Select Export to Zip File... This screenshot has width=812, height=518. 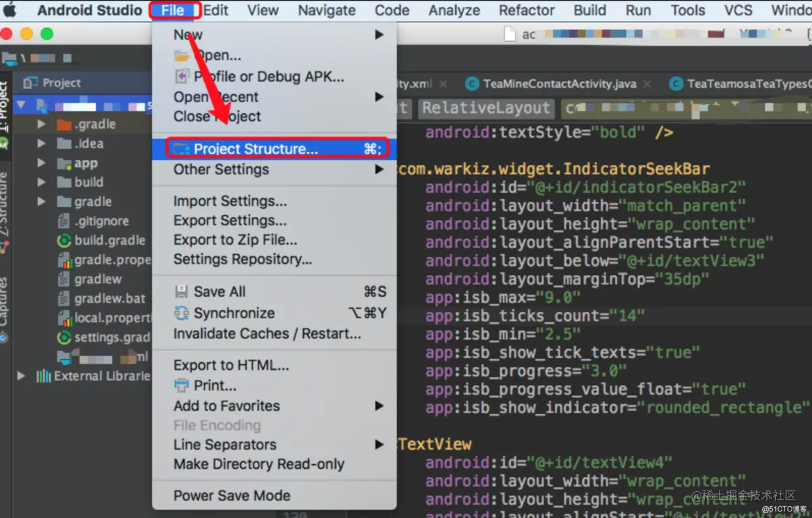pos(274,240)
